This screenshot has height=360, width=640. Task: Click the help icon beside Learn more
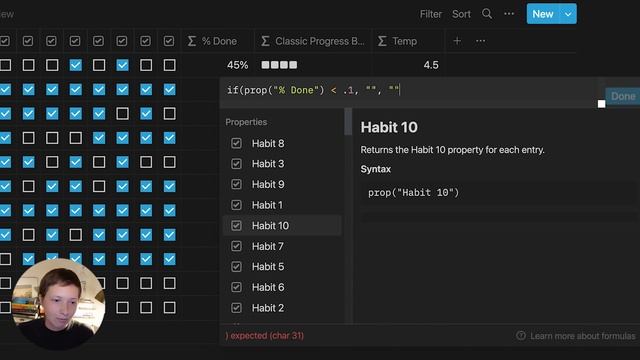pos(521,336)
